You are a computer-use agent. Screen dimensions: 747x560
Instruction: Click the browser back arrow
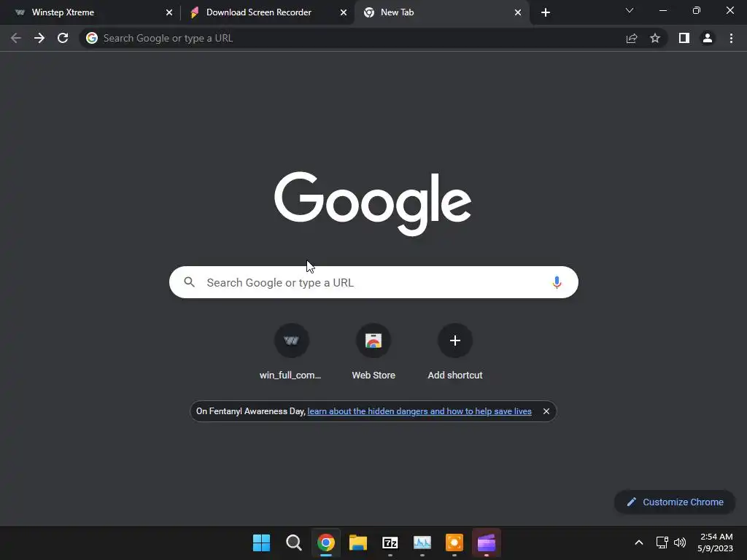click(x=16, y=38)
